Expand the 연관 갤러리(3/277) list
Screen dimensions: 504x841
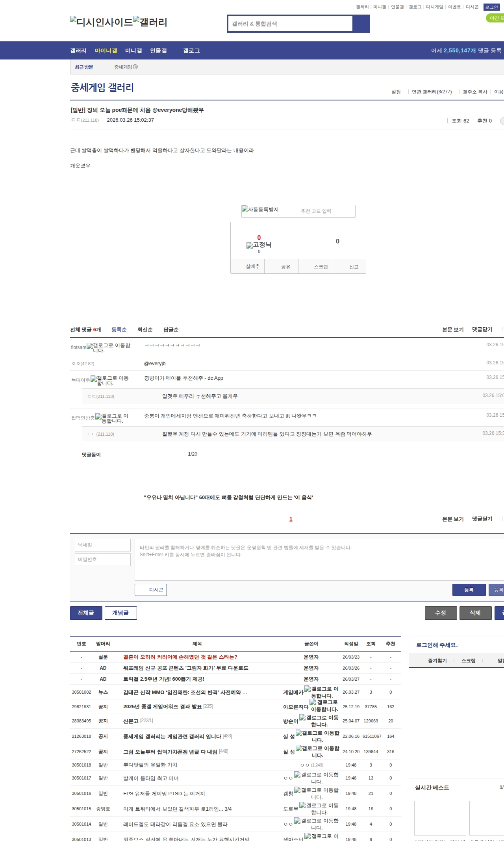[432, 92]
